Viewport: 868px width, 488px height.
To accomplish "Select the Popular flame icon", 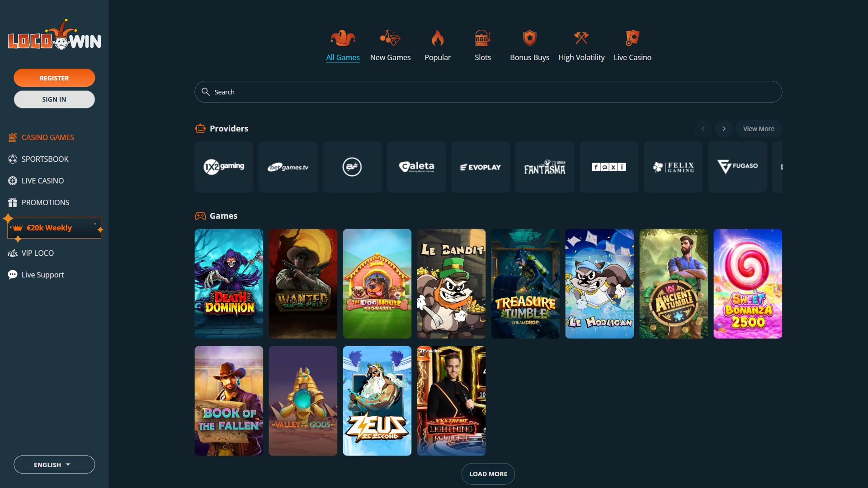I will pos(438,38).
